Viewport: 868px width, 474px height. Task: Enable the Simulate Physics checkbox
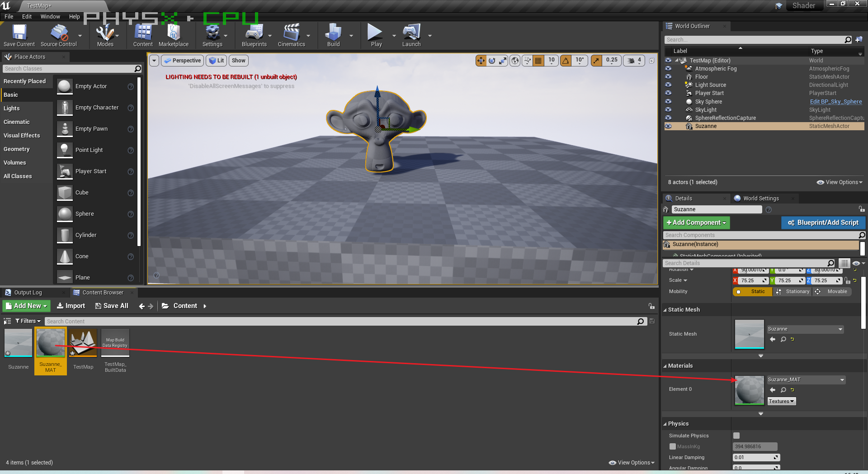[x=736, y=436]
